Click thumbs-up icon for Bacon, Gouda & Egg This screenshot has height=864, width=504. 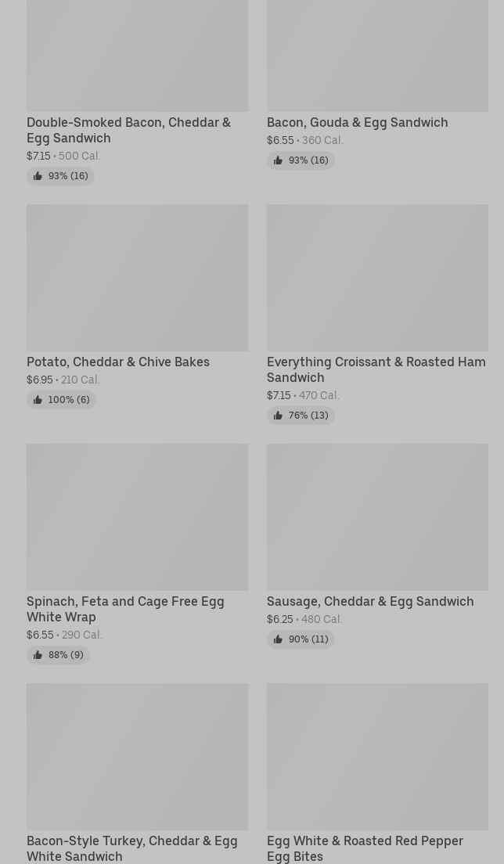pyautogui.click(x=278, y=160)
